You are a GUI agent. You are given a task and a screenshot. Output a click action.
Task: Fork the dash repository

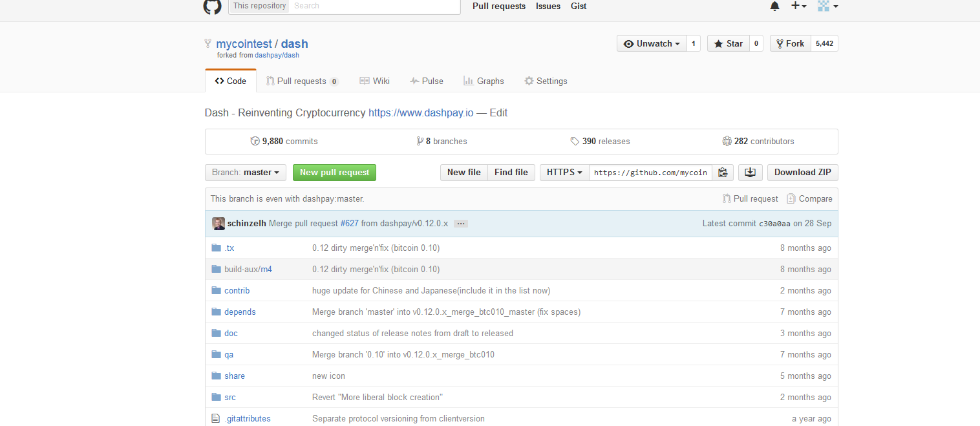[790, 44]
